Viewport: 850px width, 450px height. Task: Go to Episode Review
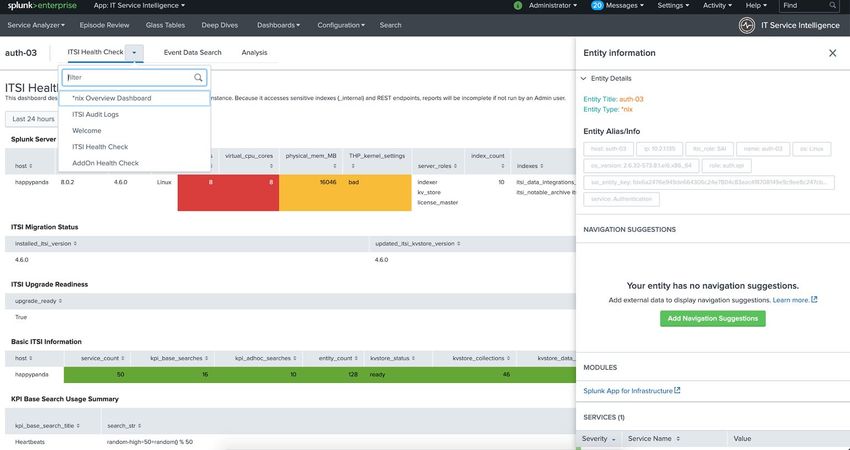pos(104,25)
